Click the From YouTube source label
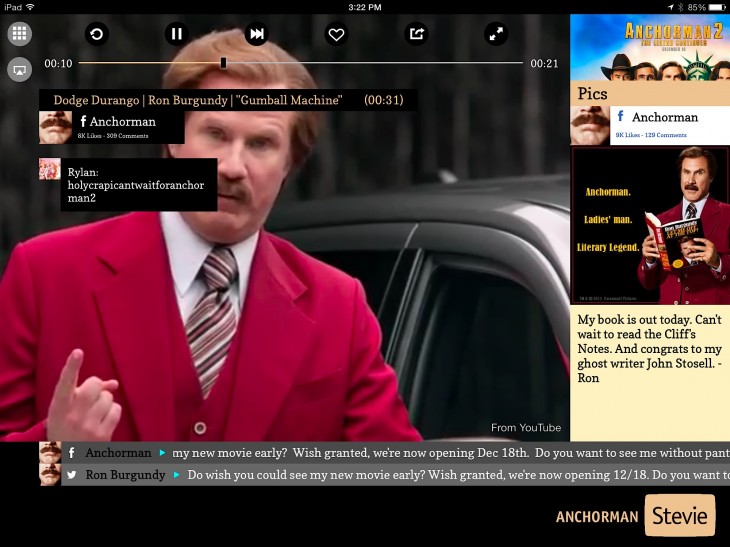 [526, 427]
